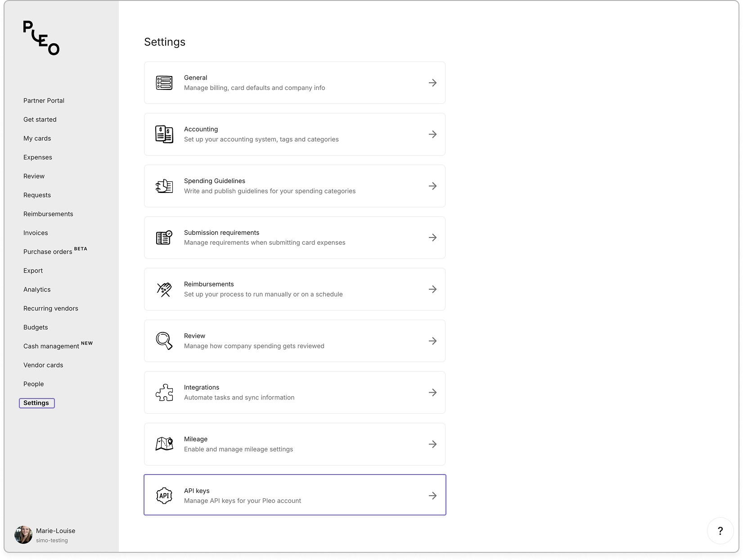The width and height of the screenshot is (743, 560).
Task: Click Marie-Louise's profile avatar
Action: [23, 535]
